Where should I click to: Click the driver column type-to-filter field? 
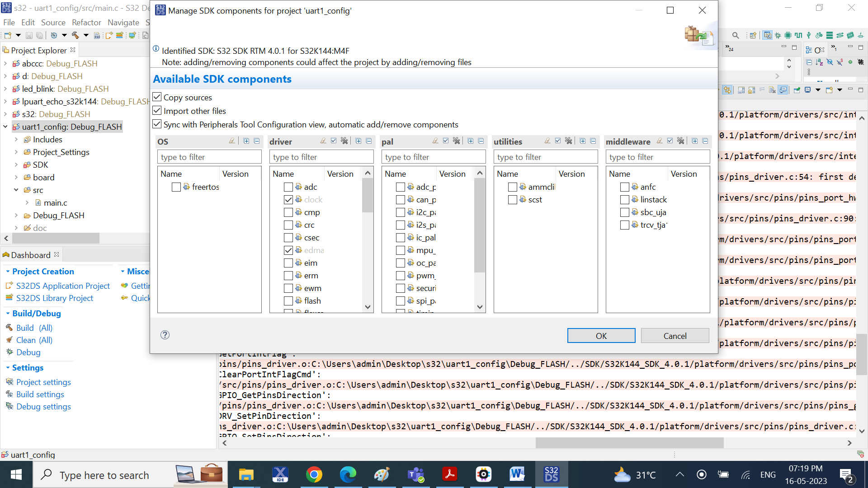(x=321, y=157)
